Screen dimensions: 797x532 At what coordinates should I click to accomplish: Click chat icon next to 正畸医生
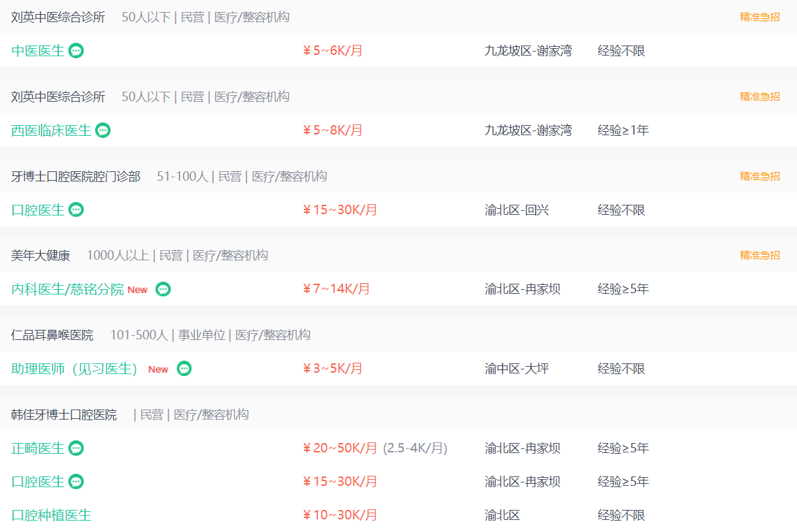coord(76,448)
